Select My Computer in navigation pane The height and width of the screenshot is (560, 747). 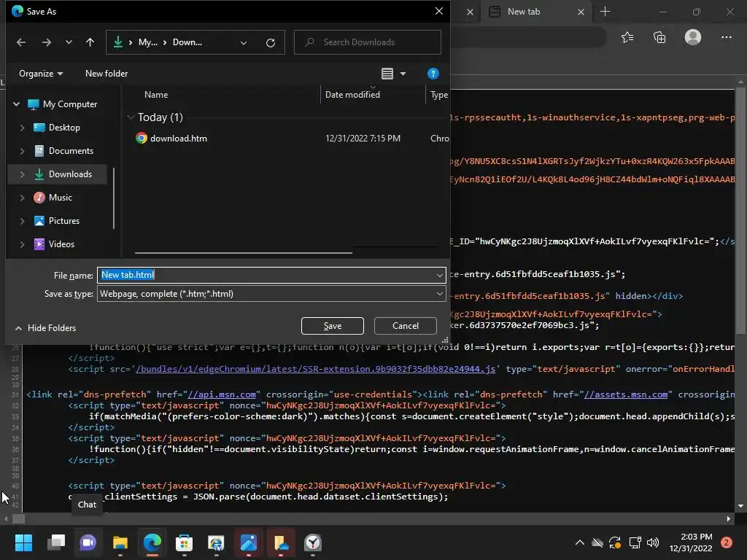(x=69, y=104)
